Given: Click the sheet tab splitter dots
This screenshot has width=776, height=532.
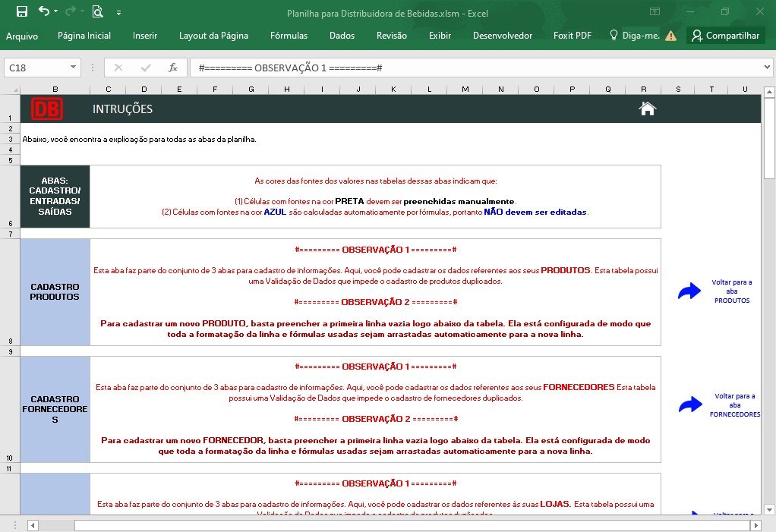Looking at the screenshot, I should (x=15, y=525).
